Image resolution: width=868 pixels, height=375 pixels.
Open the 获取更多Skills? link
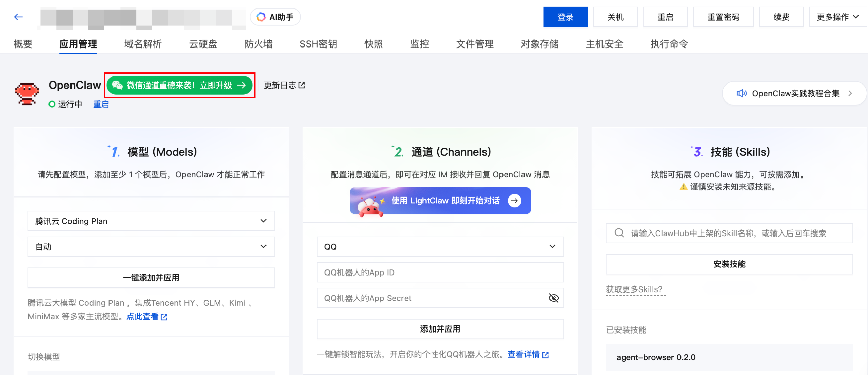[634, 289]
